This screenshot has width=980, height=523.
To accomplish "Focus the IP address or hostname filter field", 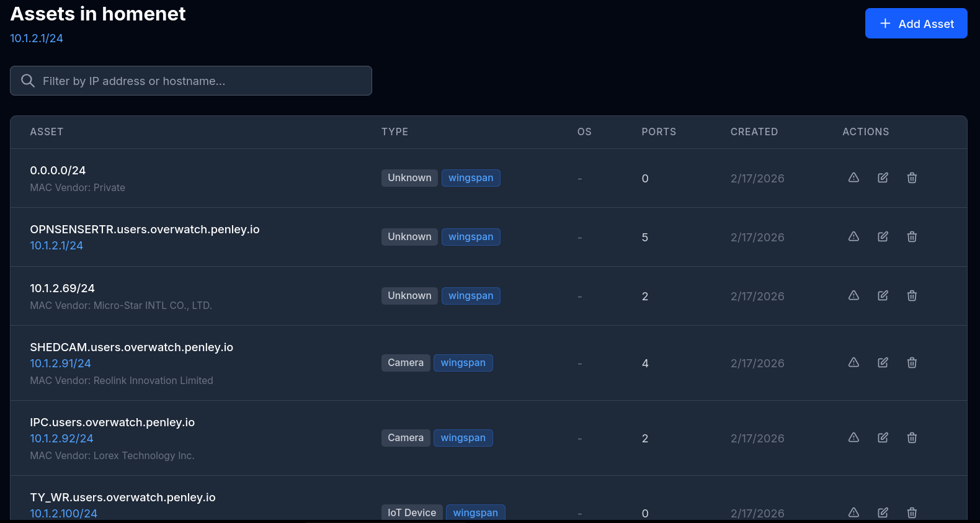I will click(x=191, y=81).
